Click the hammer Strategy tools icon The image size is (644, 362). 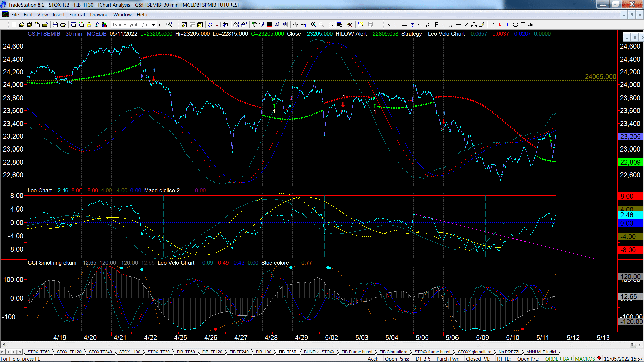(x=350, y=24)
